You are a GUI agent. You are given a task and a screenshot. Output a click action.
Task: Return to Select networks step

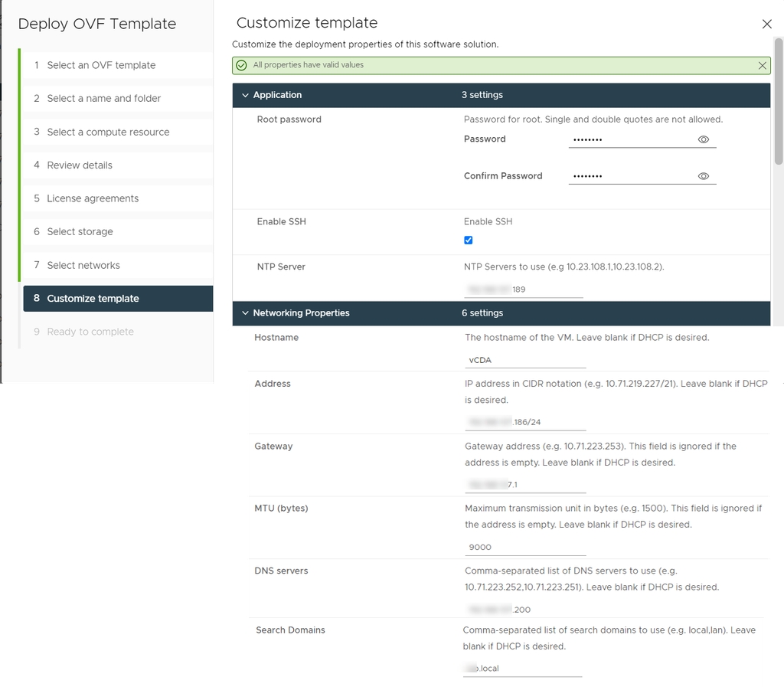click(83, 265)
